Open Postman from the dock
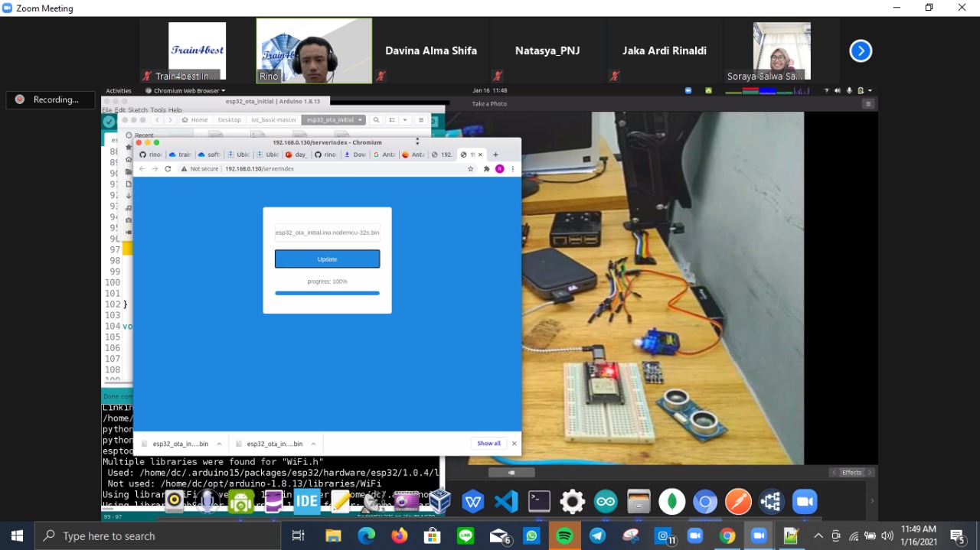Image resolution: width=980 pixels, height=550 pixels. tap(738, 502)
